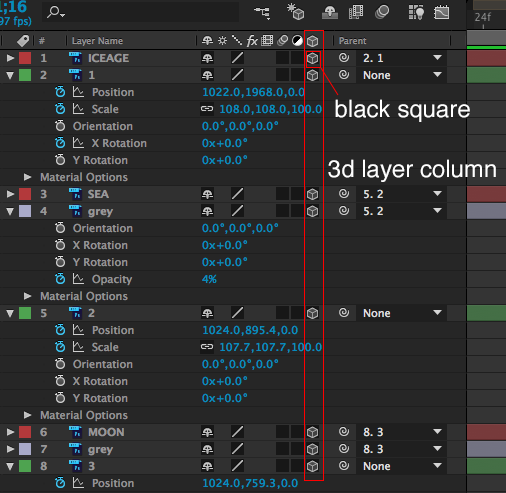Enable the Motion Blur toolbar icon
506x493 pixels.
click(382, 13)
